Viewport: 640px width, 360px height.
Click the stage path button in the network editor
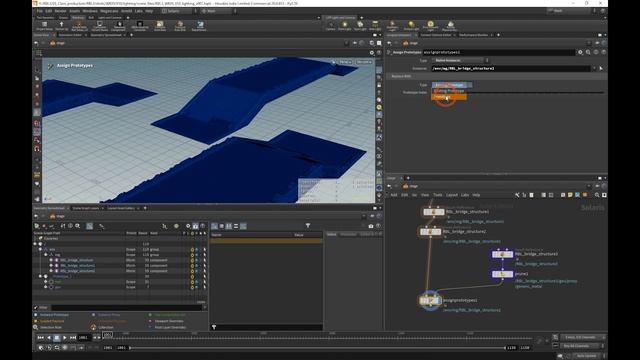[x=411, y=186]
